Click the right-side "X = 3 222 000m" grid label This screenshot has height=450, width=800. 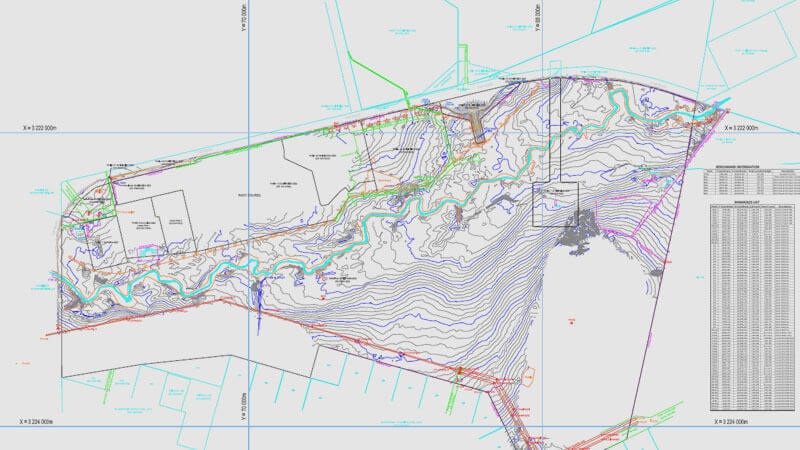pos(741,128)
